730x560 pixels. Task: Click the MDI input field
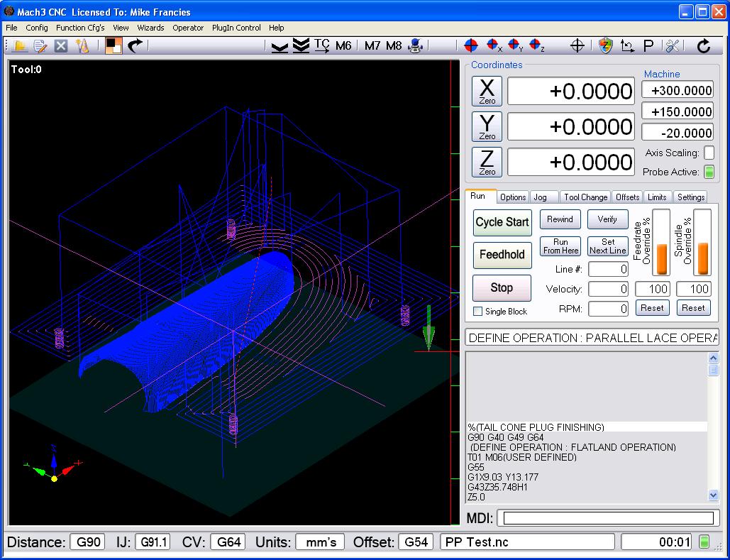(607, 518)
